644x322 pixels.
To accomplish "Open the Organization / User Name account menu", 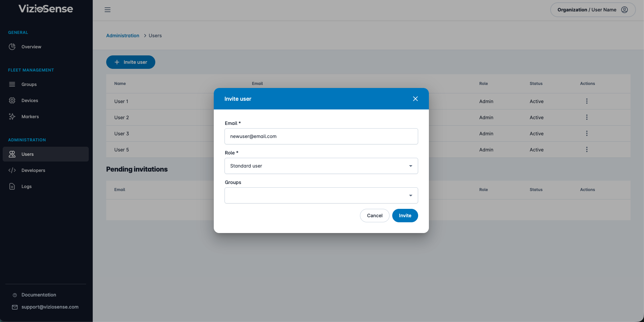I will (593, 10).
